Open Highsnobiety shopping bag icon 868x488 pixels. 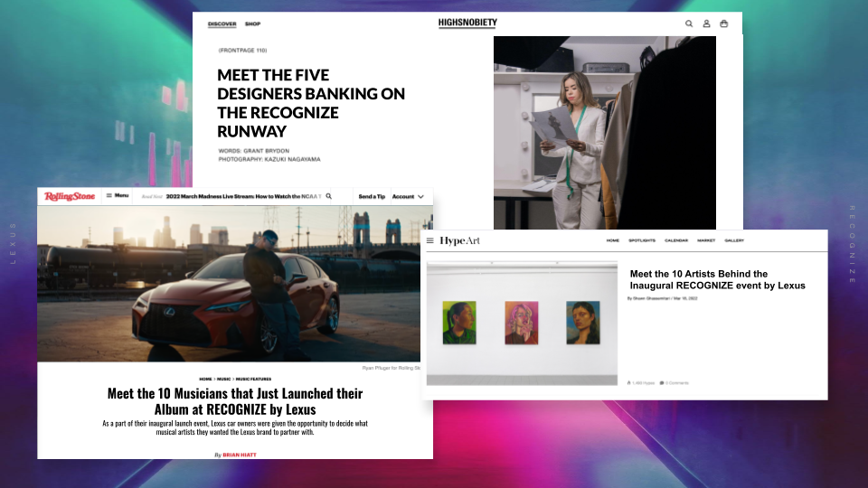723,23
